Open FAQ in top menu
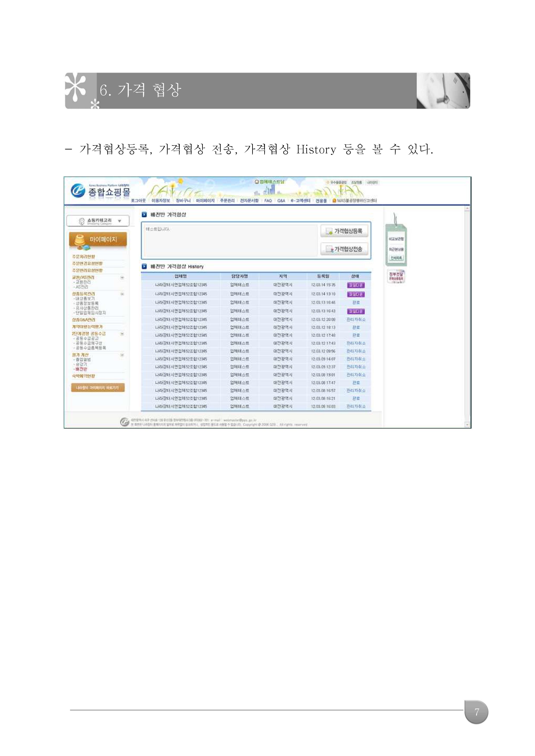 pyautogui.click(x=268, y=201)
